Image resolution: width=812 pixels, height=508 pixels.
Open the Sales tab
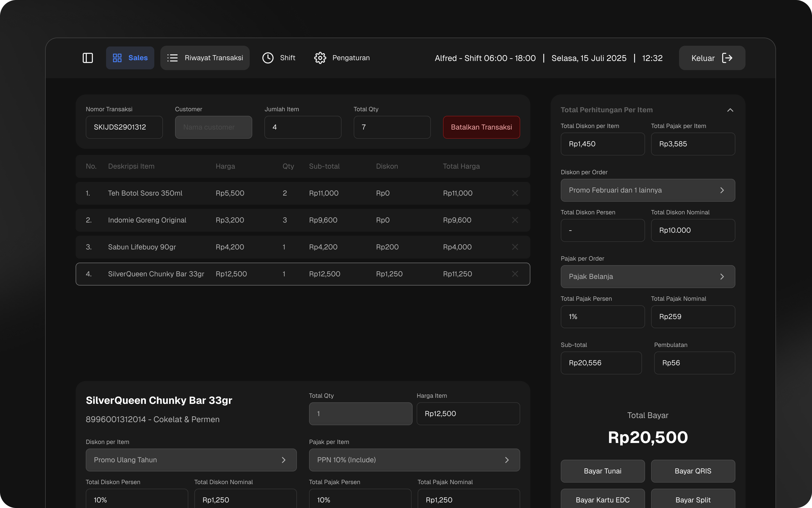tap(130, 58)
